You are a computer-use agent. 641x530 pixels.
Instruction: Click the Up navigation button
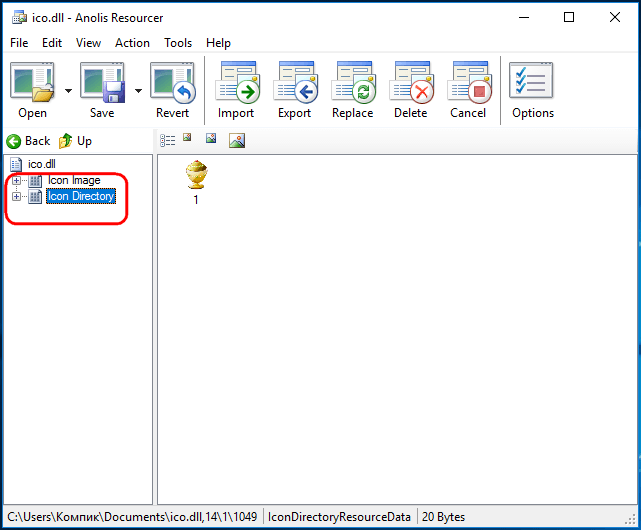pyautogui.click(x=75, y=141)
